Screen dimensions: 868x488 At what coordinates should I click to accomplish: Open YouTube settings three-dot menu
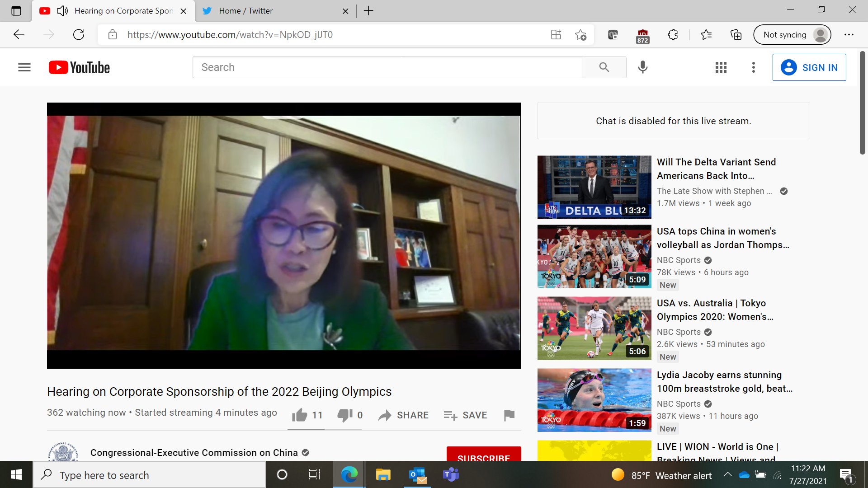point(753,67)
